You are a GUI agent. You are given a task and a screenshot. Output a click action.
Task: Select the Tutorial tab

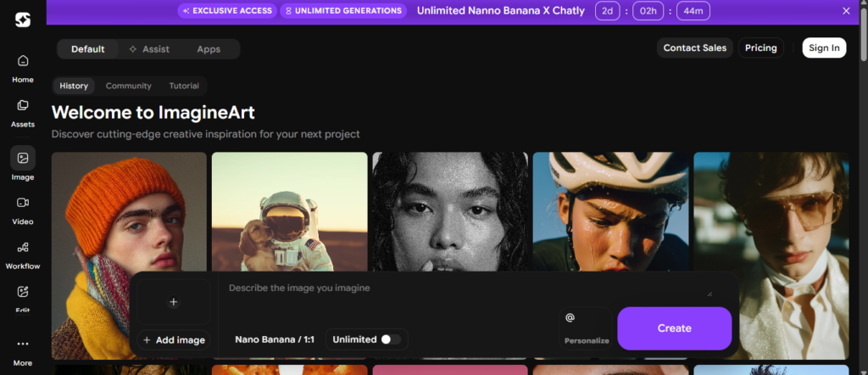184,86
